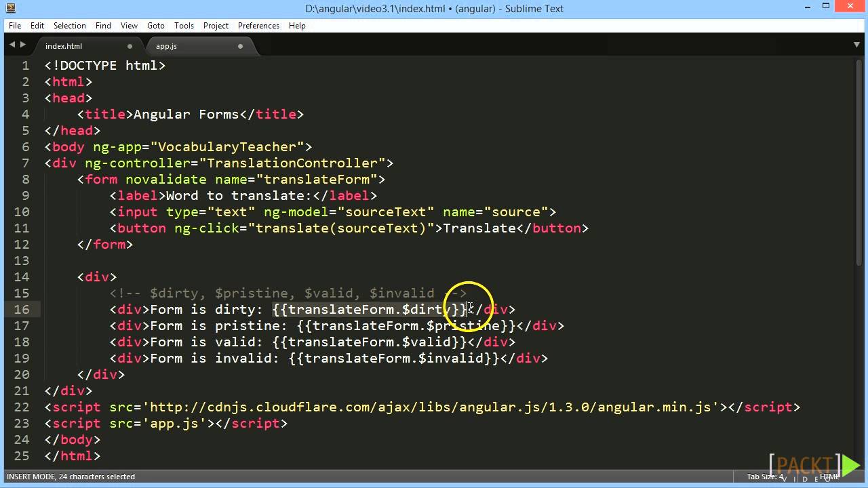
Task: Open the Goto menu
Action: pyautogui.click(x=156, y=26)
